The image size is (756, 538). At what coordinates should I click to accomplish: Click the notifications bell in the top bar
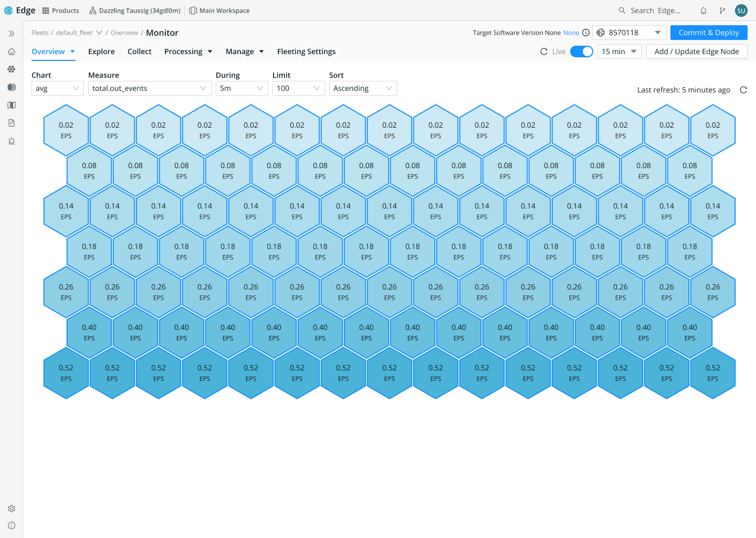point(703,10)
